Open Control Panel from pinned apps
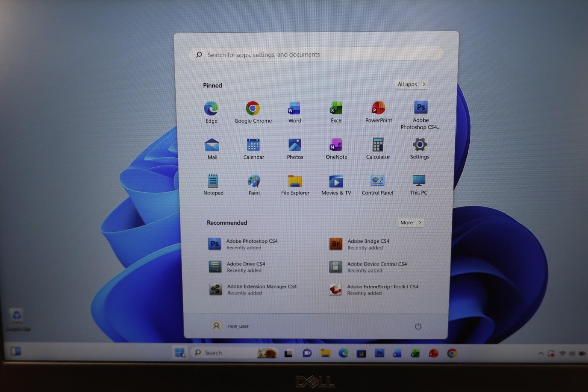The image size is (588, 392). tap(377, 185)
